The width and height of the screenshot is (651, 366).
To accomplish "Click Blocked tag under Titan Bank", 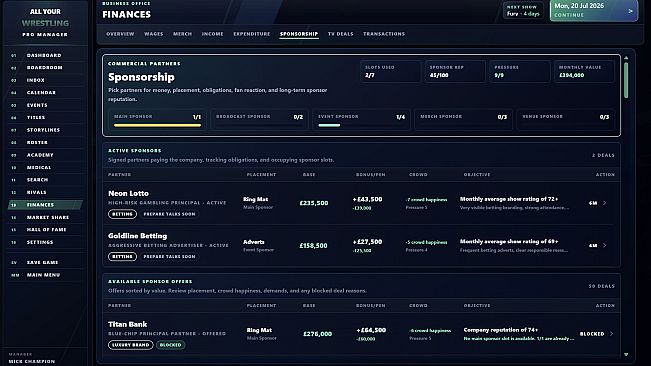I will coord(171,345).
